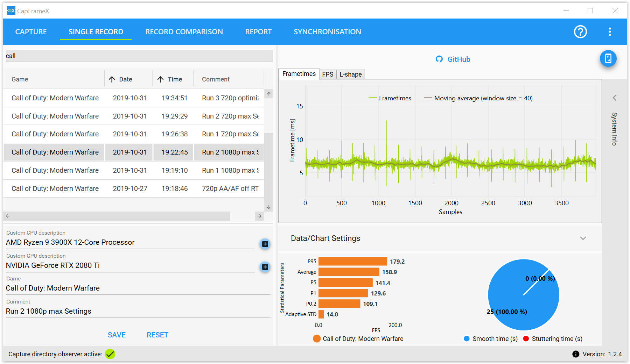Switch chart to FPS tab
Viewport: 630px width, 364px height.
coord(328,74)
